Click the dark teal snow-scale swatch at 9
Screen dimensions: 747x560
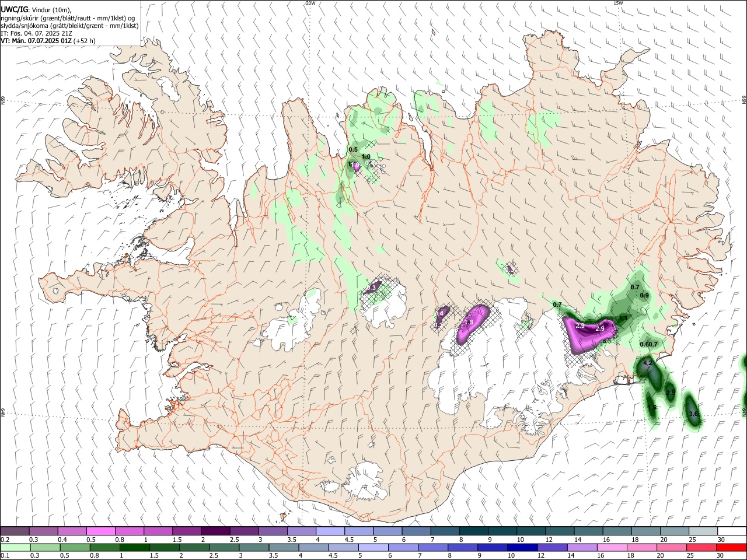tap(502, 531)
